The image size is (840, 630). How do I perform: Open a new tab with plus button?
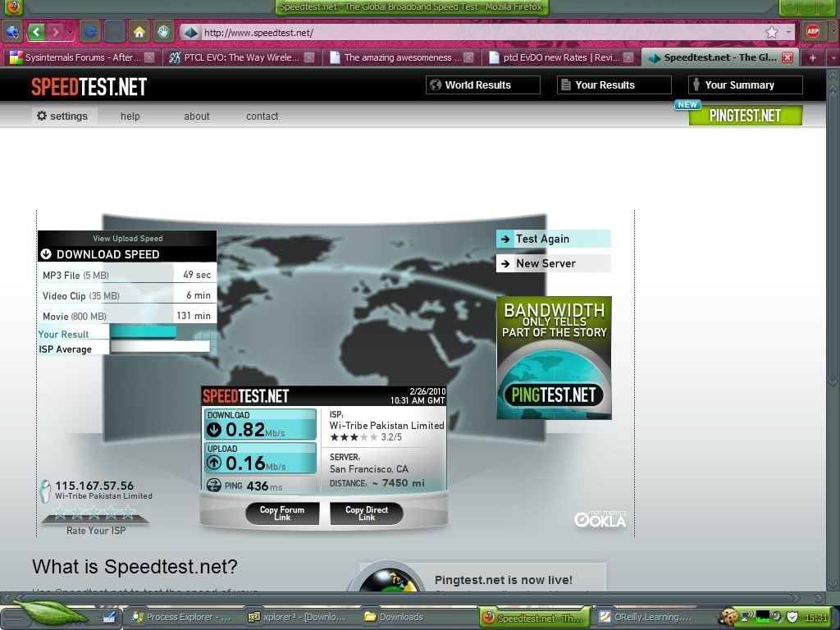pyautogui.click(x=812, y=57)
